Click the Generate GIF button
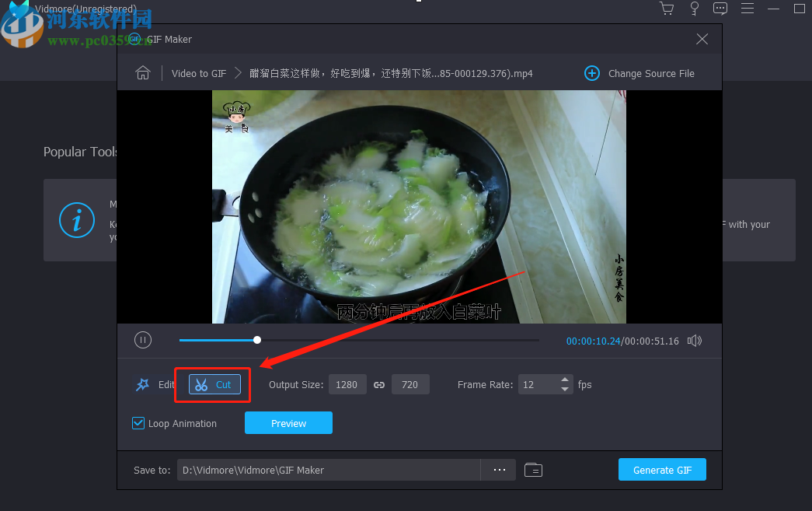The width and height of the screenshot is (812, 511). (662, 470)
